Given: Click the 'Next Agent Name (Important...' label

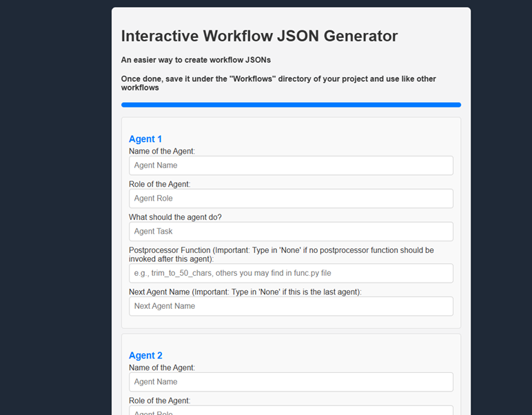Looking at the screenshot, I should pyautogui.click(x=245, y=292).
